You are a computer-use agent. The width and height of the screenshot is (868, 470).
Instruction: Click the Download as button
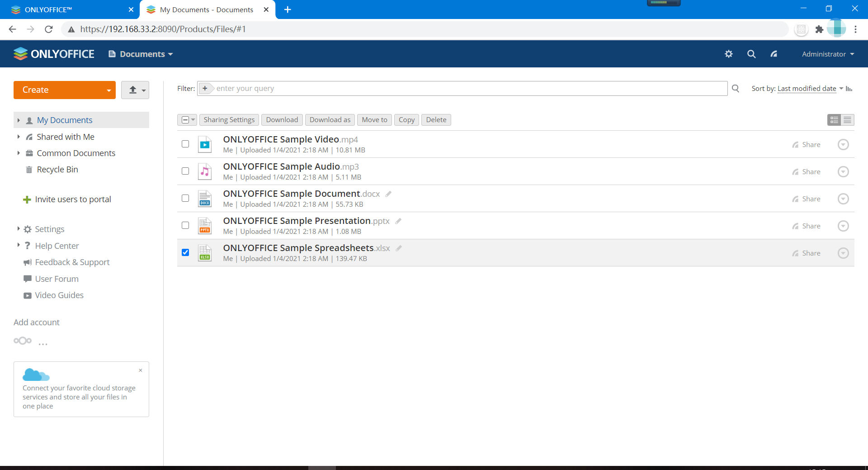(x=330, y=119)
